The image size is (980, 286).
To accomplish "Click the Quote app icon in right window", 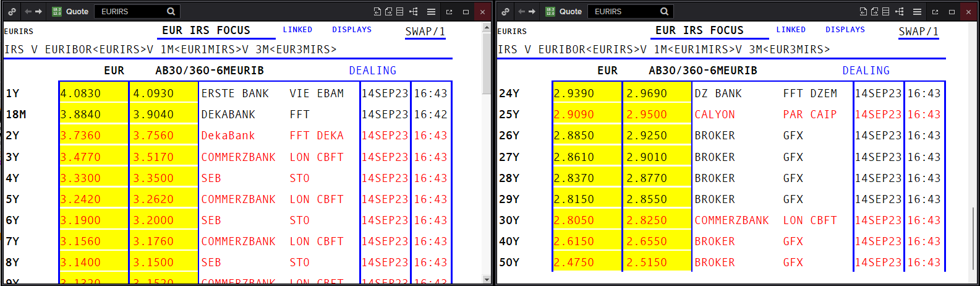I will (x=550, y=11).
